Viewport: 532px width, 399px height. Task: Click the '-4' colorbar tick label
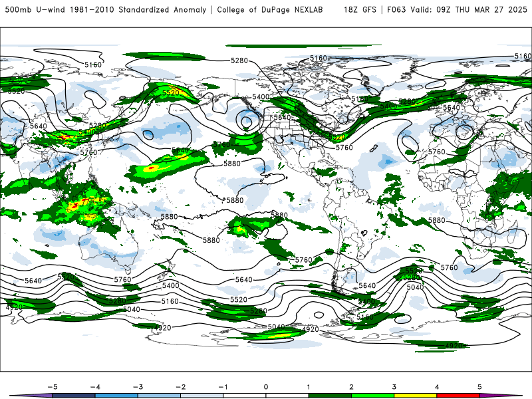(95, 387)
